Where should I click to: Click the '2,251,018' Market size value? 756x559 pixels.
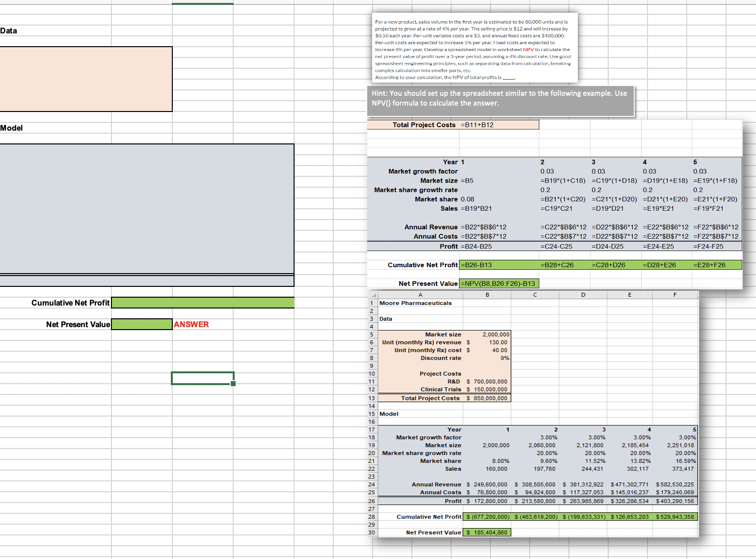[680, 446]
